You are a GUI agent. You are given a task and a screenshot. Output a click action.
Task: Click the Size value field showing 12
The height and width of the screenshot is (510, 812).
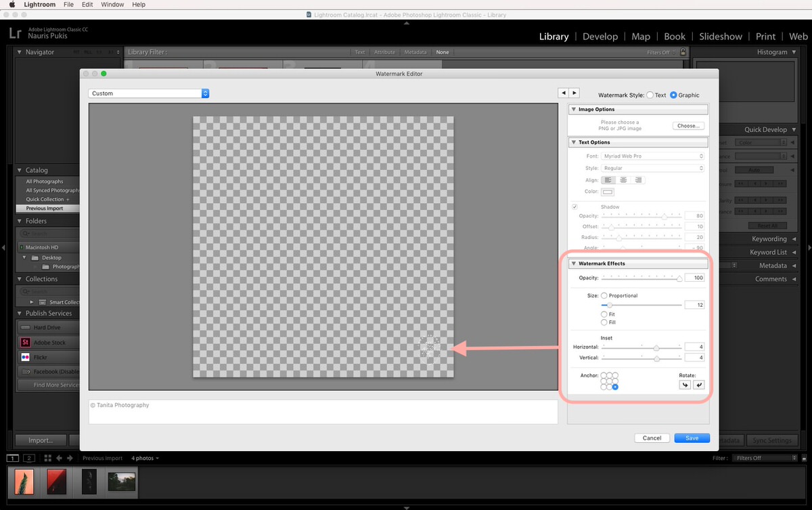pos(694,305)
